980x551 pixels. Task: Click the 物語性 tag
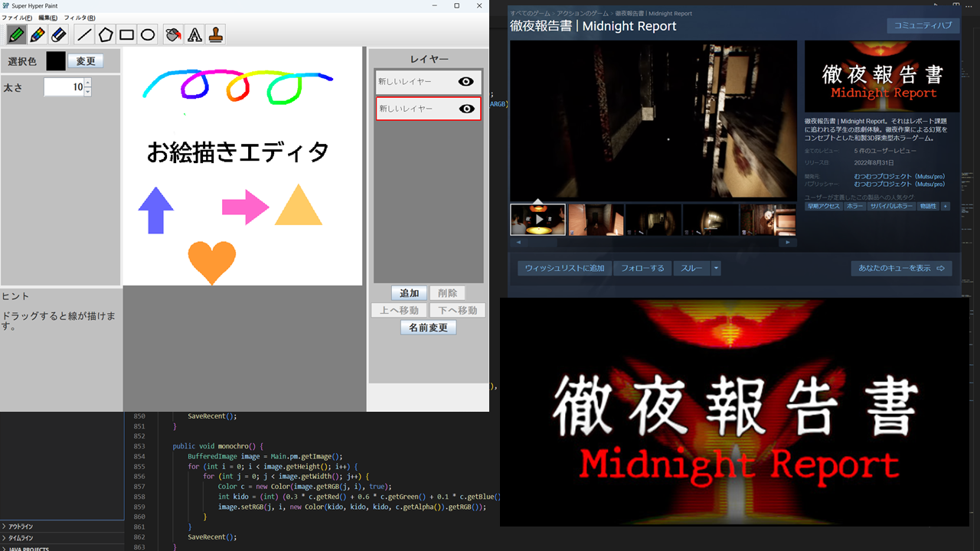pos(927,206)
